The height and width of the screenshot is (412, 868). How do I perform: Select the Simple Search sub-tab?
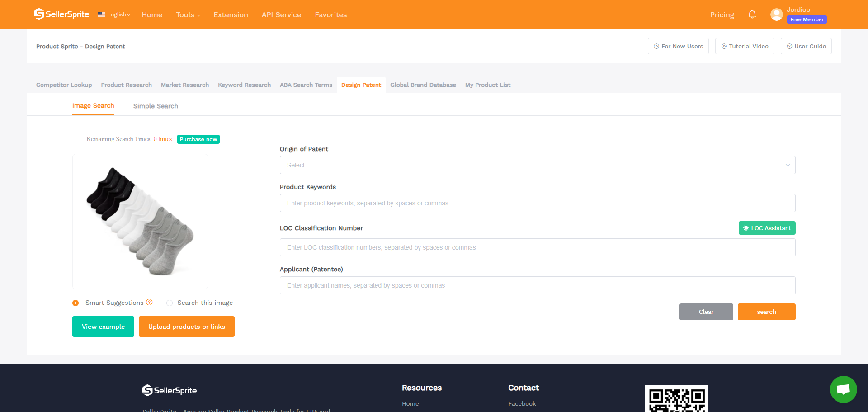(x=156, y=106)
